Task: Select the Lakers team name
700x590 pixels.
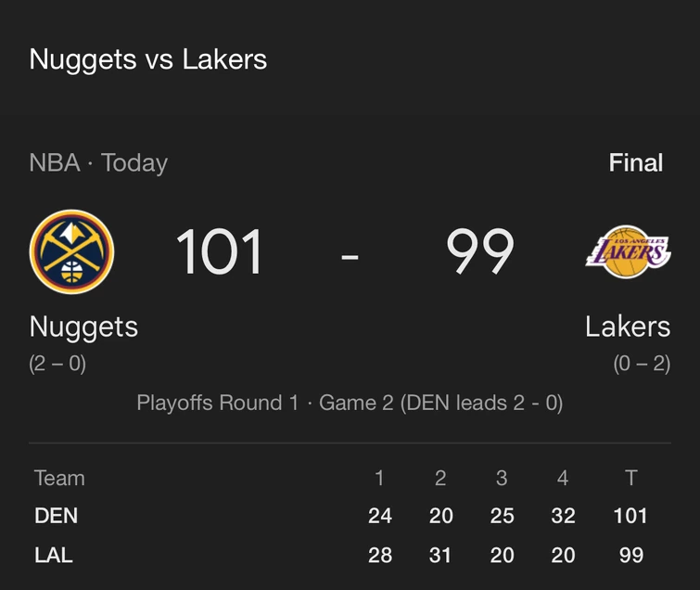Action: click(628, 327)
